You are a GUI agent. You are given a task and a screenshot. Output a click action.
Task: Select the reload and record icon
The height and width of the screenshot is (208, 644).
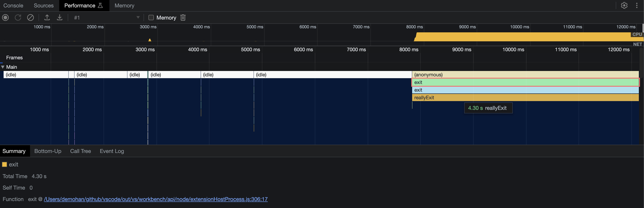(18, 18)
